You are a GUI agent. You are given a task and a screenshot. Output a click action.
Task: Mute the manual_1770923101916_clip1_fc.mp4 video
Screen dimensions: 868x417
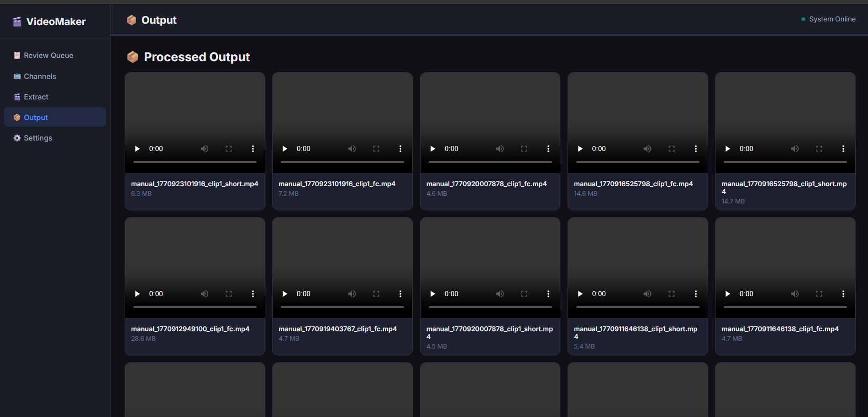pos(352,148)
